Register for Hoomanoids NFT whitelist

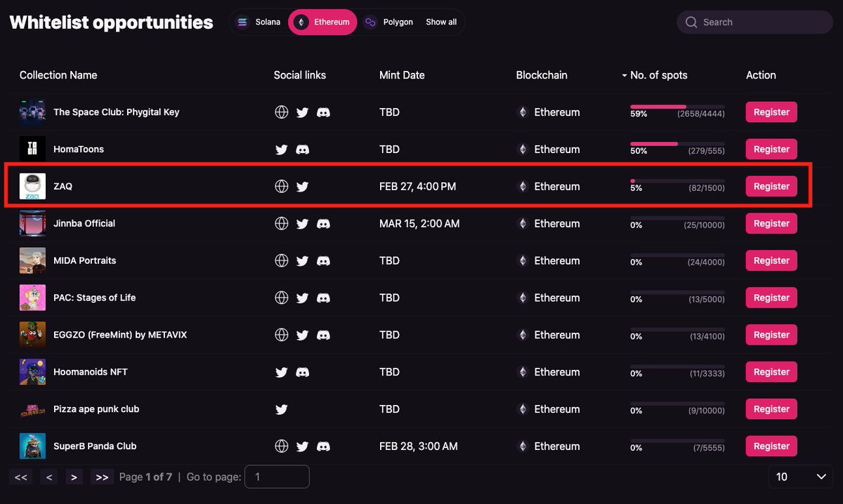point(771,373)
